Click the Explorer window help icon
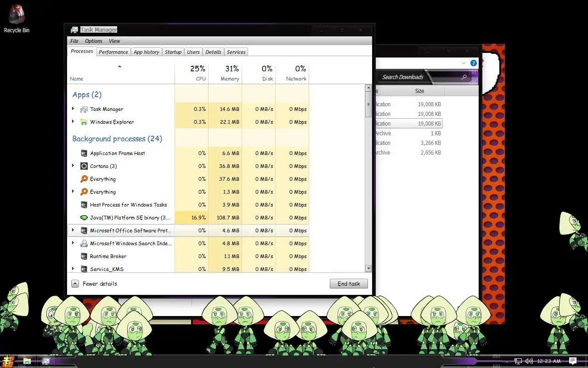The image size is (588, 368). (x=473, y=63)
